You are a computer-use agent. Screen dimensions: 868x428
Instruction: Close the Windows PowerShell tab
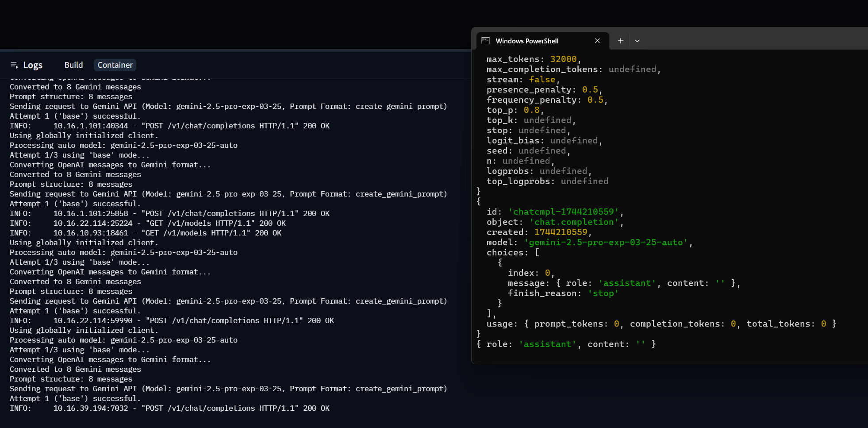(597, 41)
